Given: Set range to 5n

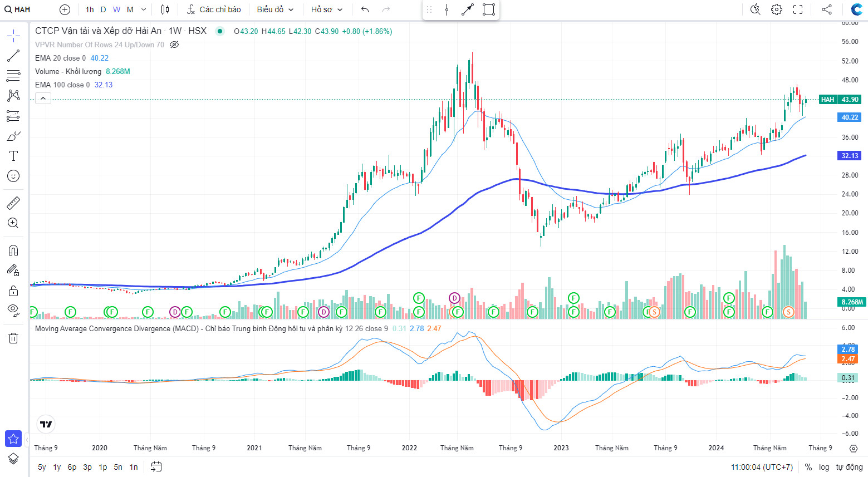Looking at the screenshot, I should pyautogui.click(x=118, y=467).
